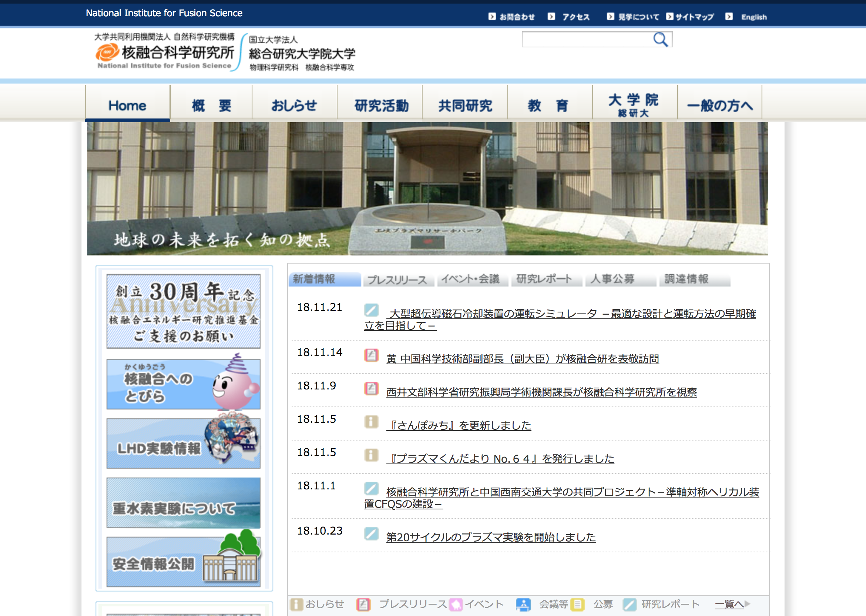Open the プラズマくんだより No.64 link
Viewport: 866px width, 616px height.
click(500, 459)
